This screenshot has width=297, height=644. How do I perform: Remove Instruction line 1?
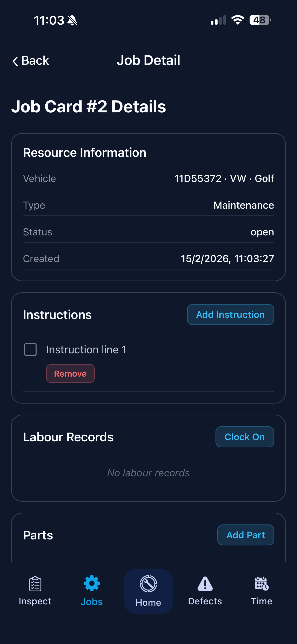coord(70,374)
